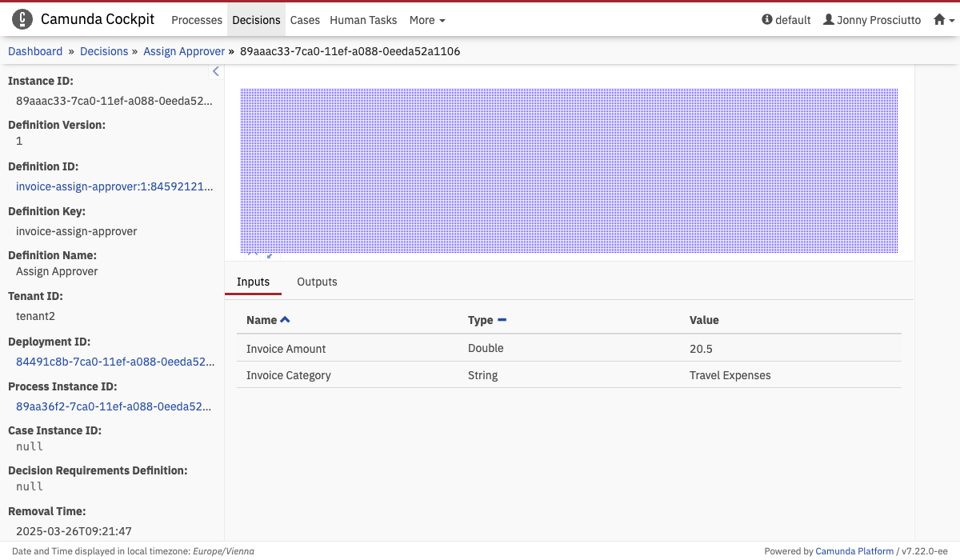The image size is (960, 560).
Task: Click the Camunda Platform footer link
Action: 854,551
